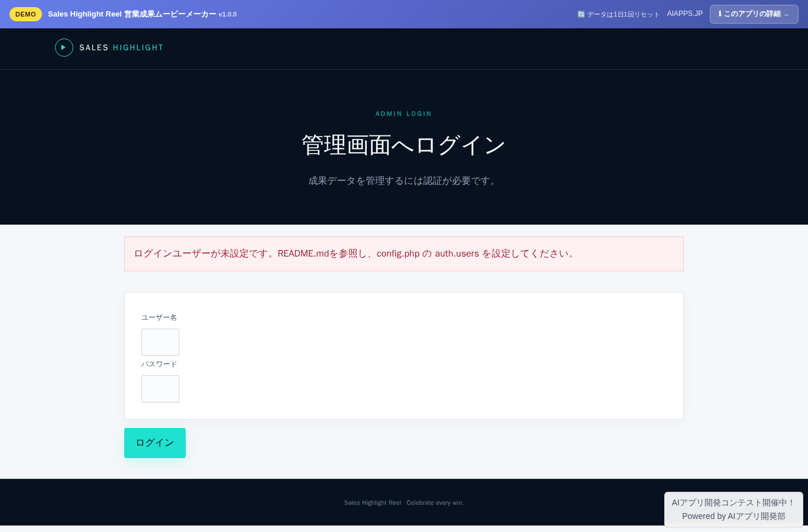
Task: Click the yellow DEMO badge
Action: pyautogui.click(x=25, y=14)
